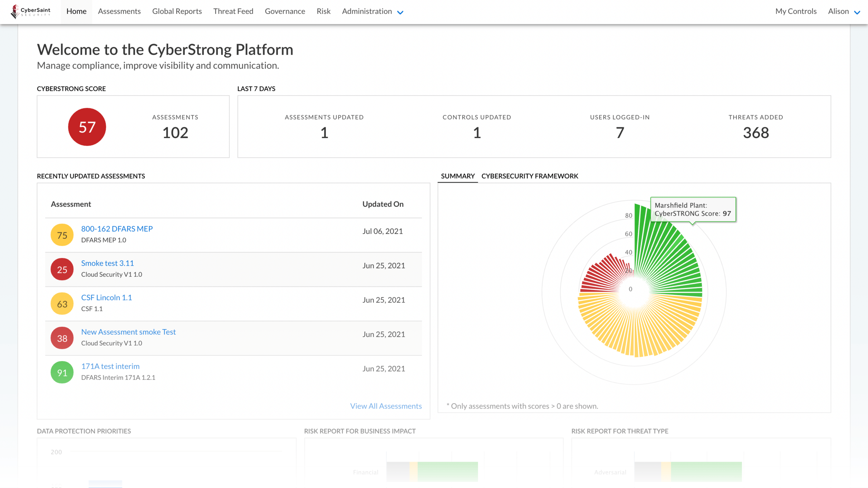Select the Summary tab
Screen dimensions: 868x488
[x=457, y=176]
